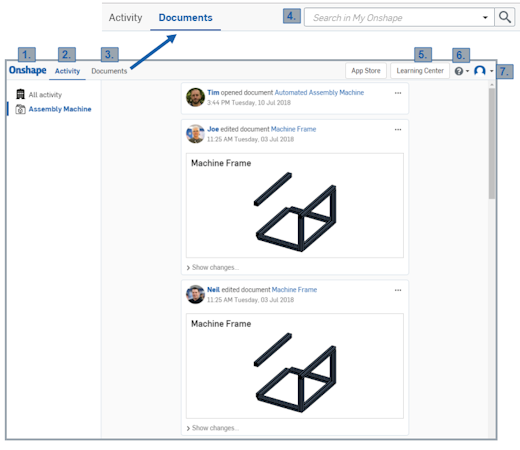Switch to the Documents tab
The height and width of the screenshot is (450, 520).
[x=109, y=71]
